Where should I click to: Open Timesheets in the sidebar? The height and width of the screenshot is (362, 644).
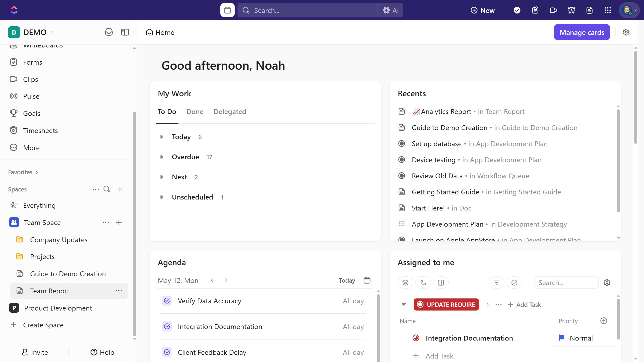[x=40, y=131]
